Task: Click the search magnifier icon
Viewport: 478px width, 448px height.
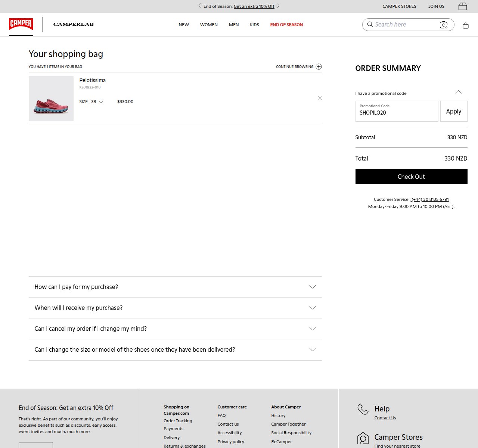Action: click(x=370, y=24)
